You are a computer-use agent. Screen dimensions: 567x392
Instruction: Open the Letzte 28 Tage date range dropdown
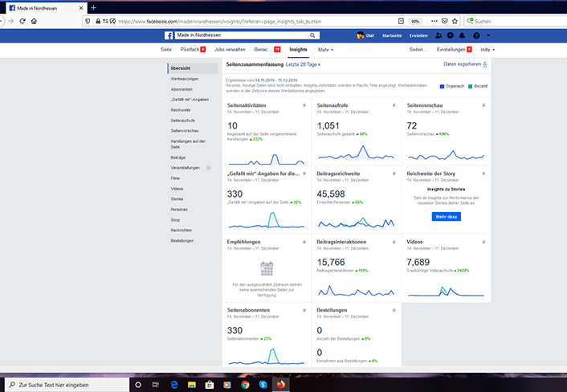click(303, 64)
